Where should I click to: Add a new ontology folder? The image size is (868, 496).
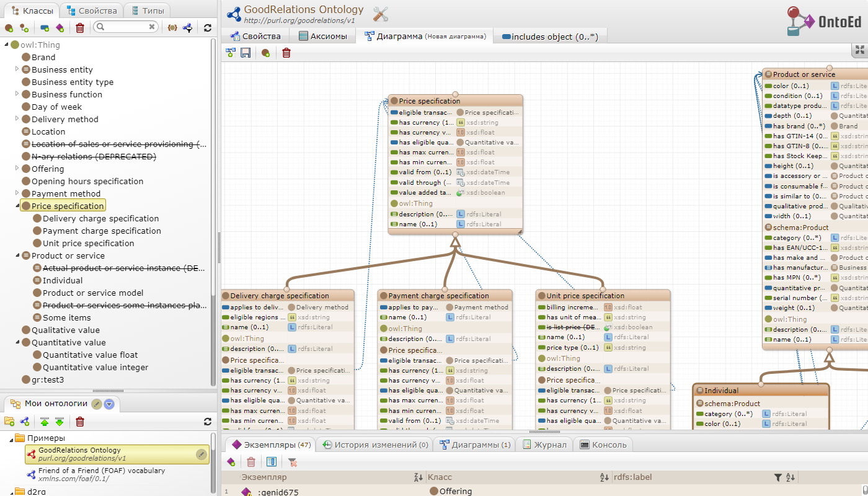click(x=9, y=422)
